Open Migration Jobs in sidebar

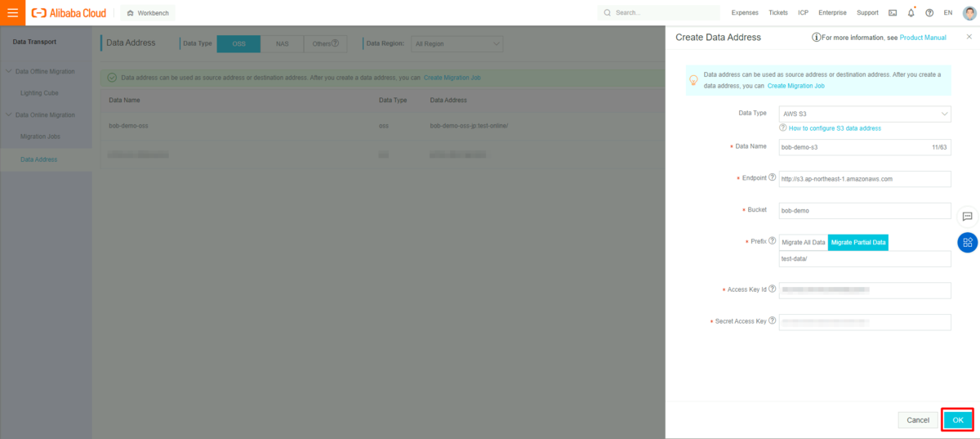coord(40,137)
